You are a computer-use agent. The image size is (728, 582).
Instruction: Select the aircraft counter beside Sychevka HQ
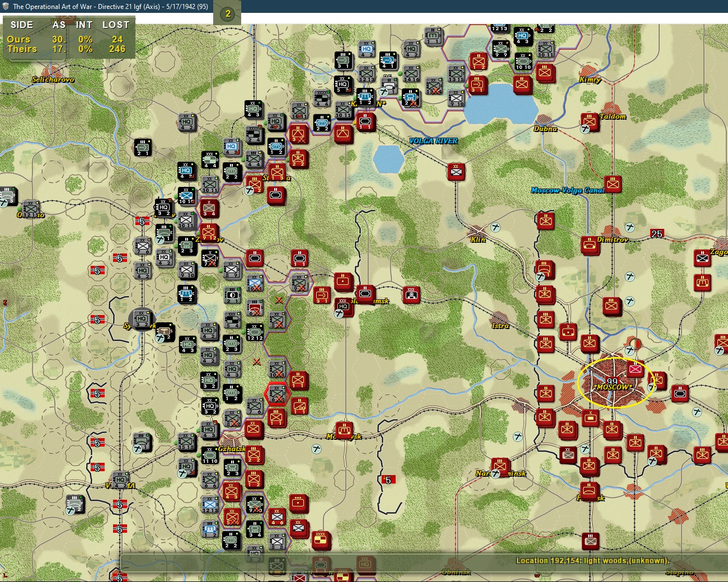click(x=165, y=332)
